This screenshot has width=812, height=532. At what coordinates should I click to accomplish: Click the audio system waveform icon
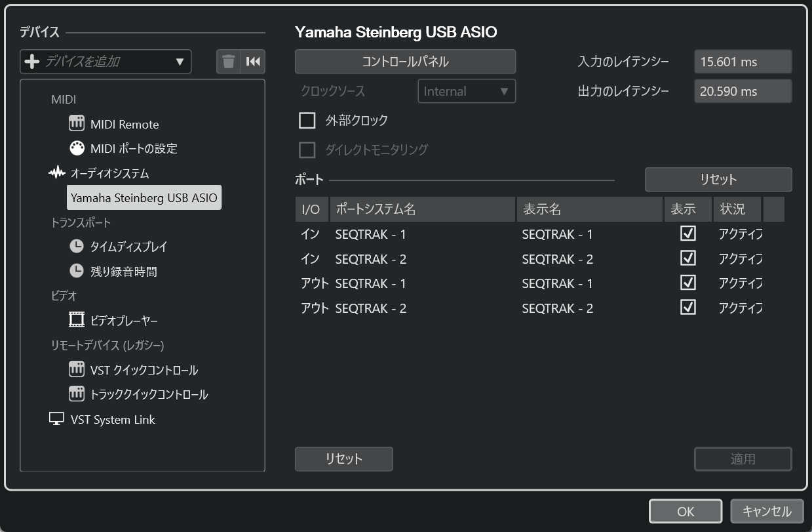point(57,173)
